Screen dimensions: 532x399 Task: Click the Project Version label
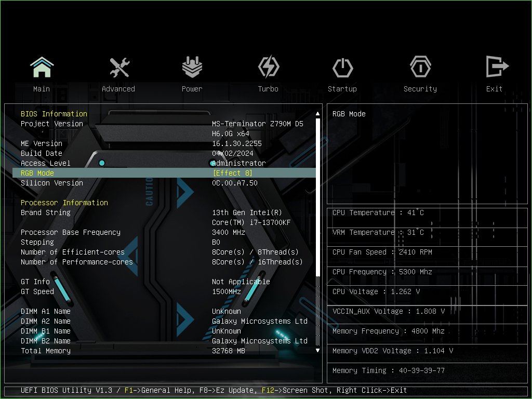[x=52, y=124]
